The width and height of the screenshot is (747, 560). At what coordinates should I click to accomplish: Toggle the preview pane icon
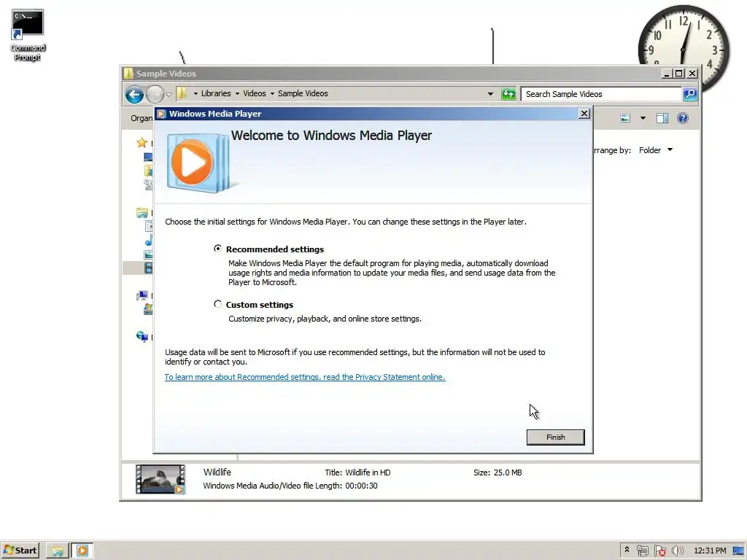662,118
